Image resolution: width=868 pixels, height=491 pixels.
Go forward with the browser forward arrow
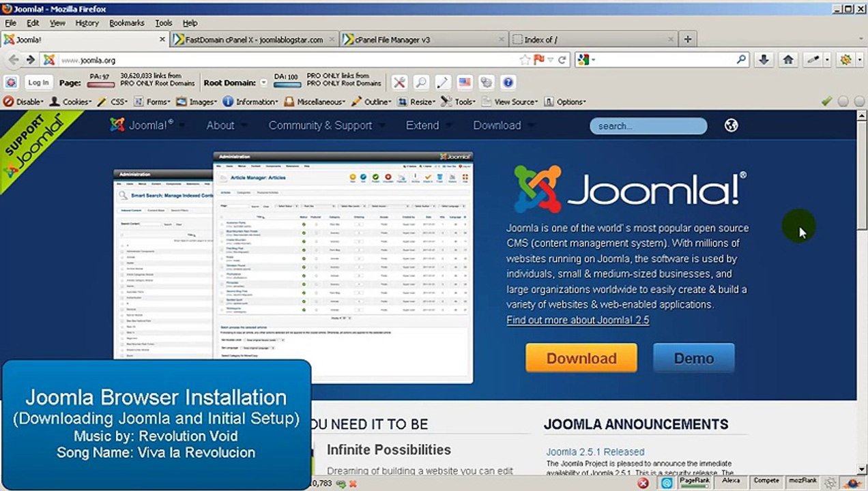(30, 60)
